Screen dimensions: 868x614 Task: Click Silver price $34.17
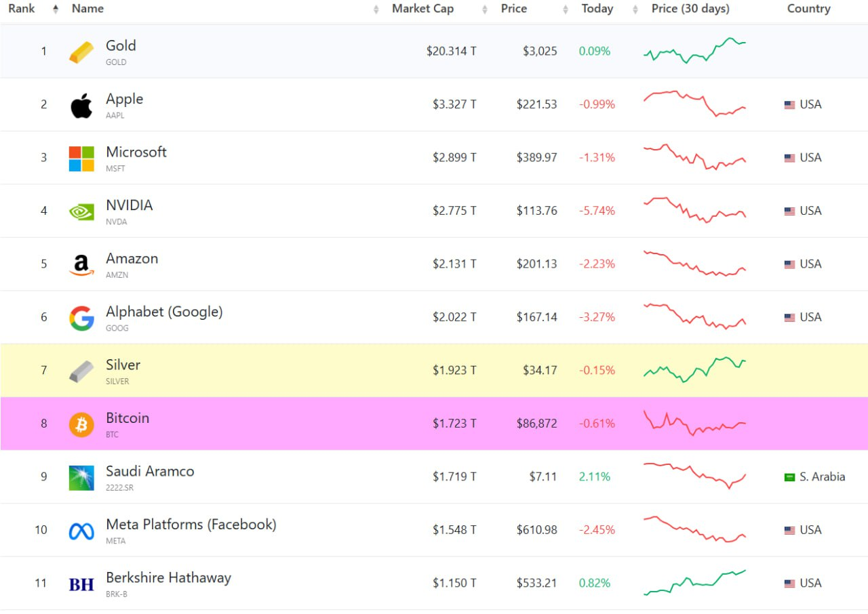pyautogui.click(x=540, y=371)
